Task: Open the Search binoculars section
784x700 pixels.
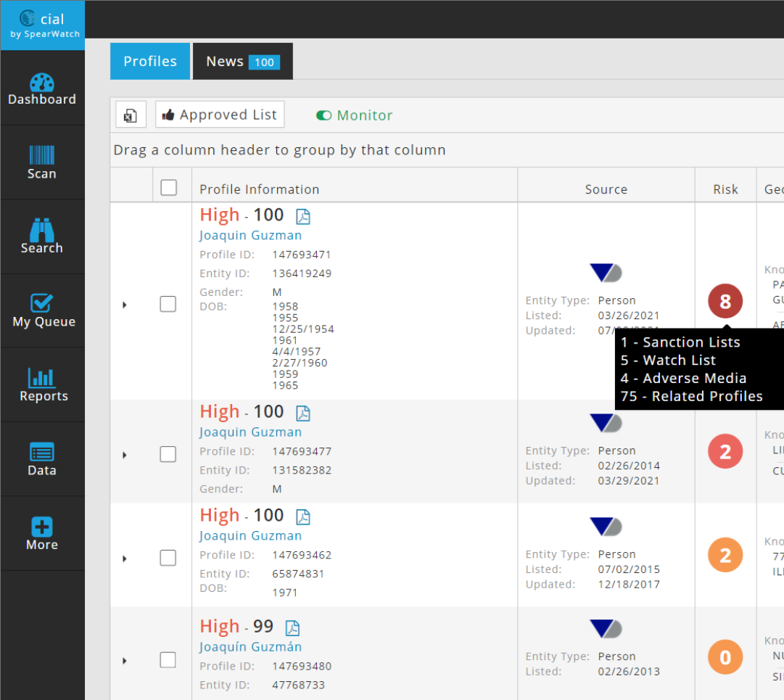Action: coord(42,236)
